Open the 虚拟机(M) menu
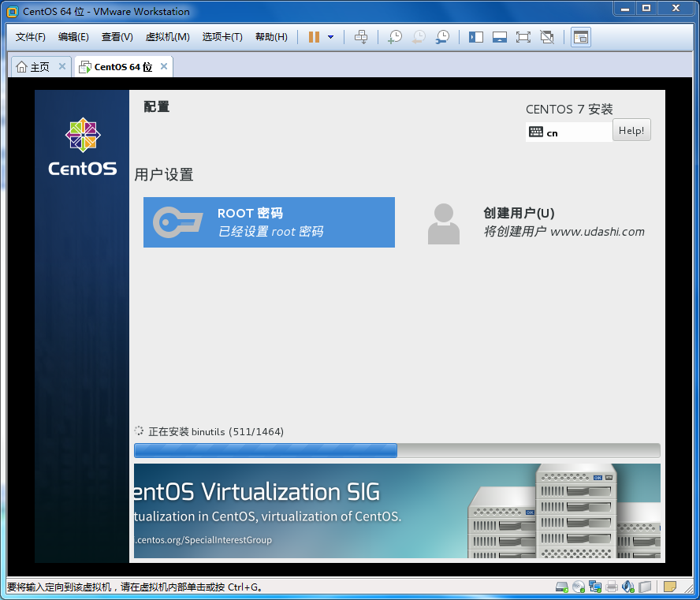Viewport: 700px width, 600px height. click(167, 37)
